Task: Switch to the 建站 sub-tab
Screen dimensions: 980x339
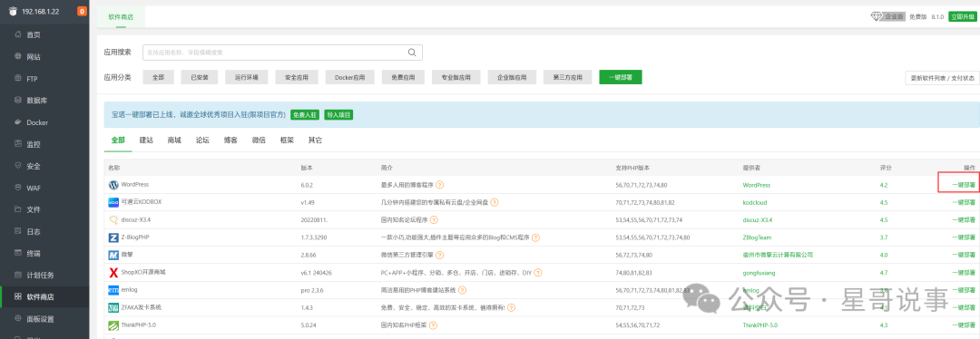Action: pos(146,140)
